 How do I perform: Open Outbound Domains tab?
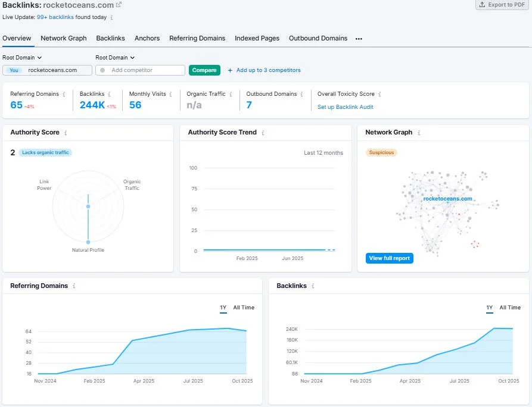pos(318,38)
